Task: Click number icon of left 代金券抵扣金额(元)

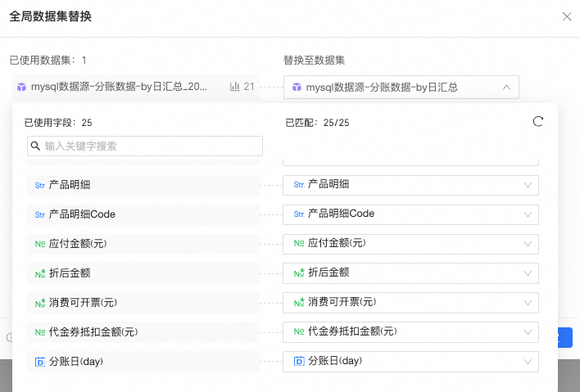Action: (x=40, y=332)
